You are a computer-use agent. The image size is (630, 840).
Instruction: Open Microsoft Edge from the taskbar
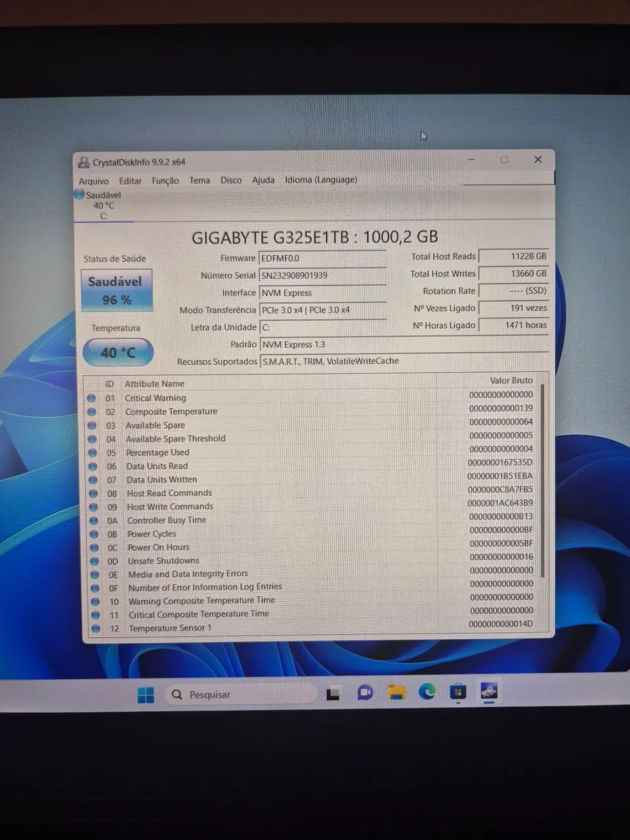[427, 691]
